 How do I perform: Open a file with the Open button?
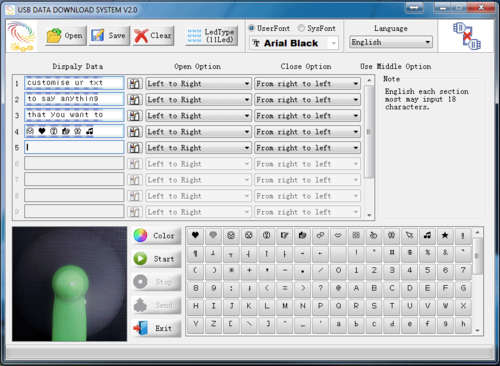tap(66, 35)
